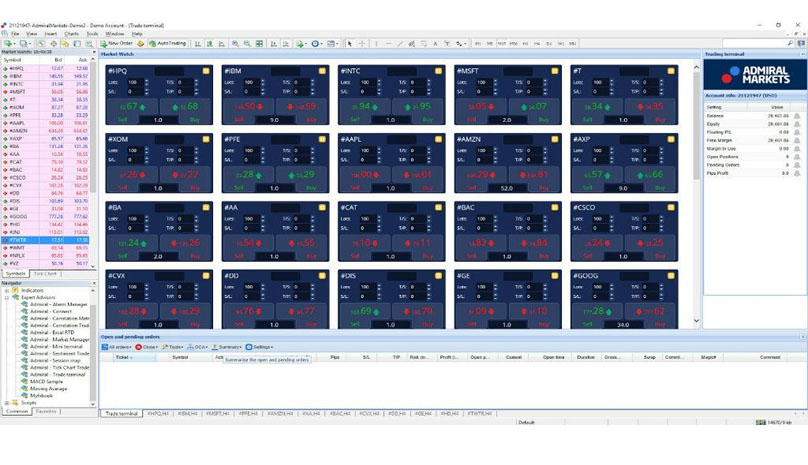
Task: Click the search magnifier icon at top right
Action: click(x=790, y=44)
